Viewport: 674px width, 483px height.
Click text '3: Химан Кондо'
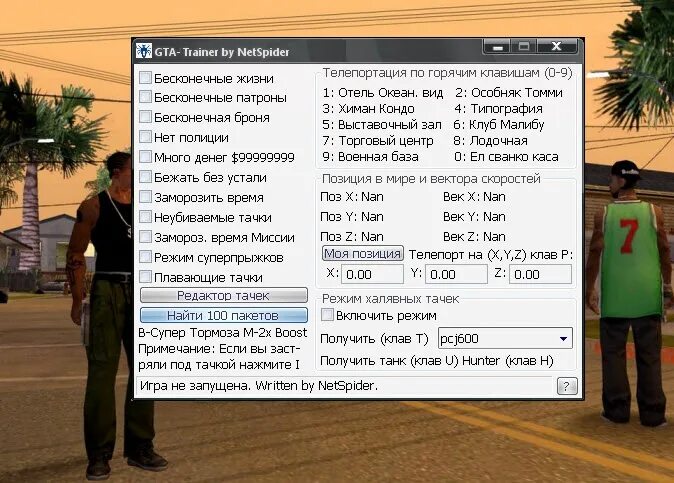369,109
